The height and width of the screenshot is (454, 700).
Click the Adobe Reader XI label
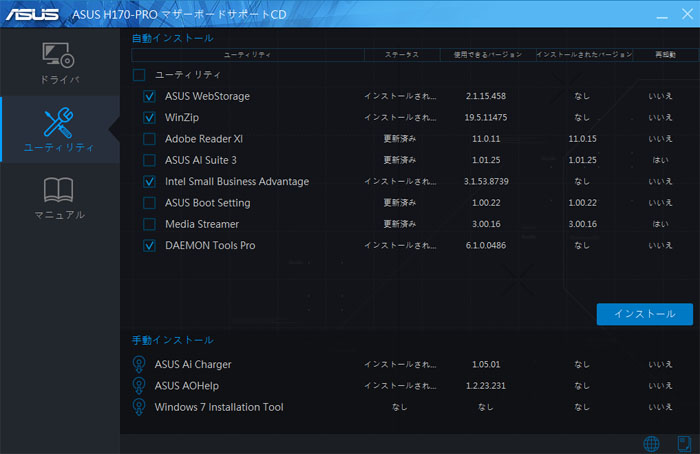click(204, 139)
